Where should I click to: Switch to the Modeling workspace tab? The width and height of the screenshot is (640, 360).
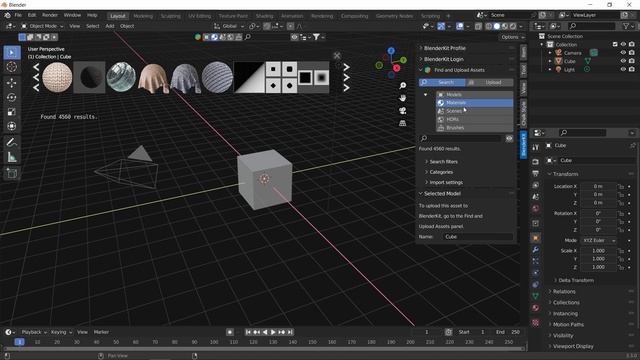click(143, 16)
